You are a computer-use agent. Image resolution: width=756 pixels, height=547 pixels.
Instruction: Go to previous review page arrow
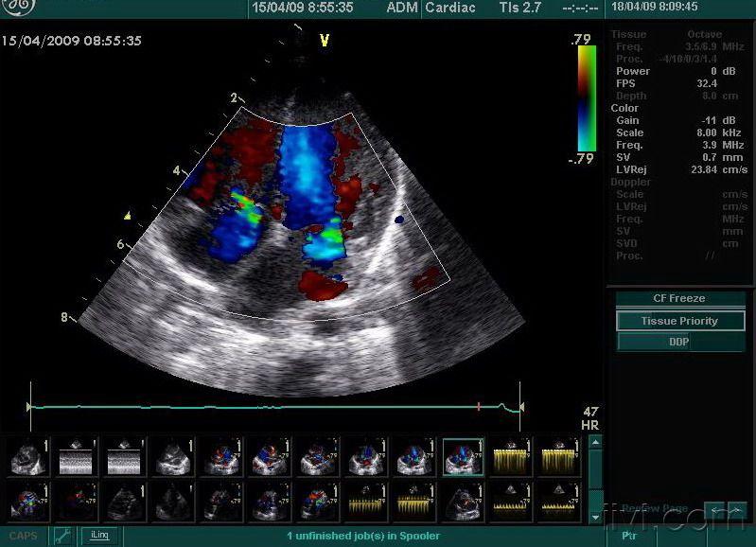(x=716, y=511)
